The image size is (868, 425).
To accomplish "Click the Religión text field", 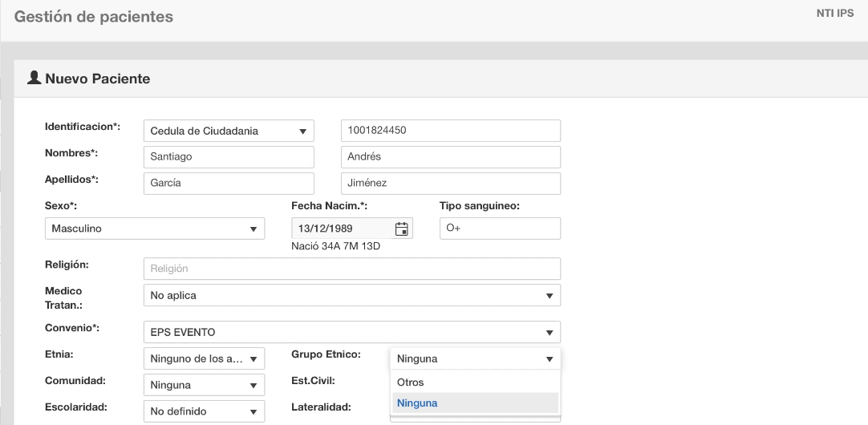I will [351, 269].
